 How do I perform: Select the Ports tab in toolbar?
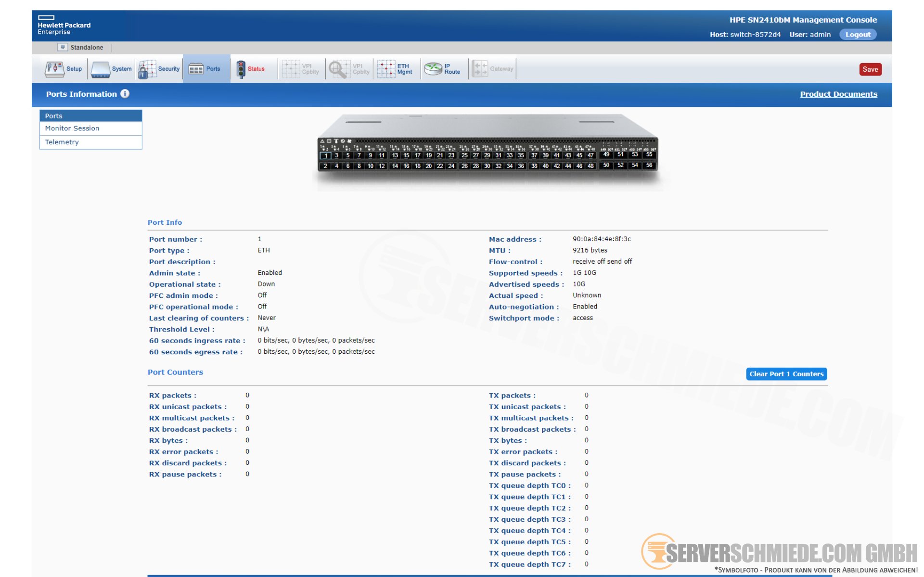[x=206, y=69]
